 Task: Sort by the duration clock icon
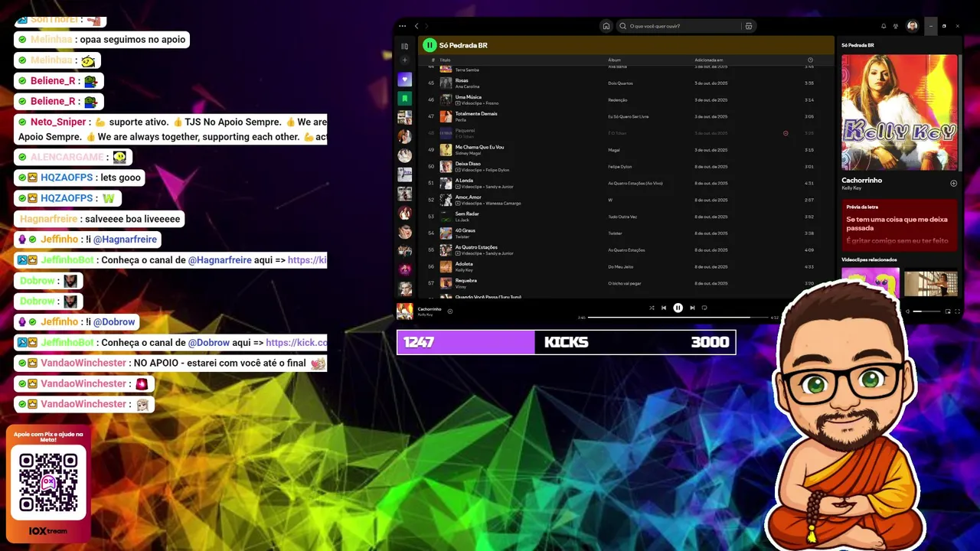[810, 60]
